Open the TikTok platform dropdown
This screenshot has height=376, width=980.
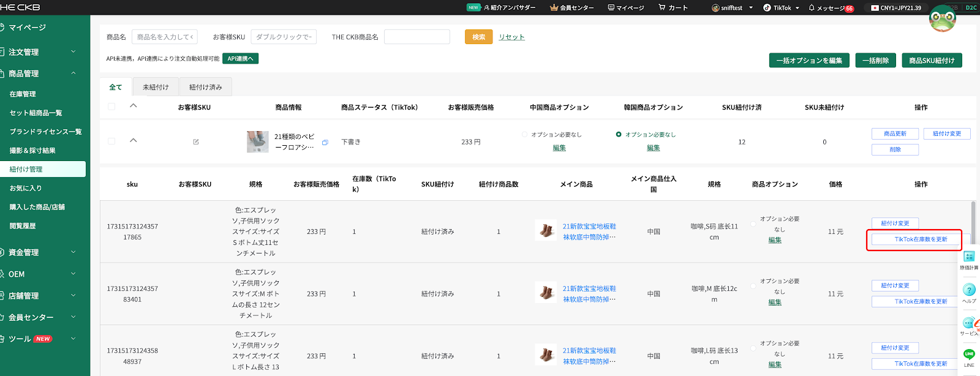[782, 8]
